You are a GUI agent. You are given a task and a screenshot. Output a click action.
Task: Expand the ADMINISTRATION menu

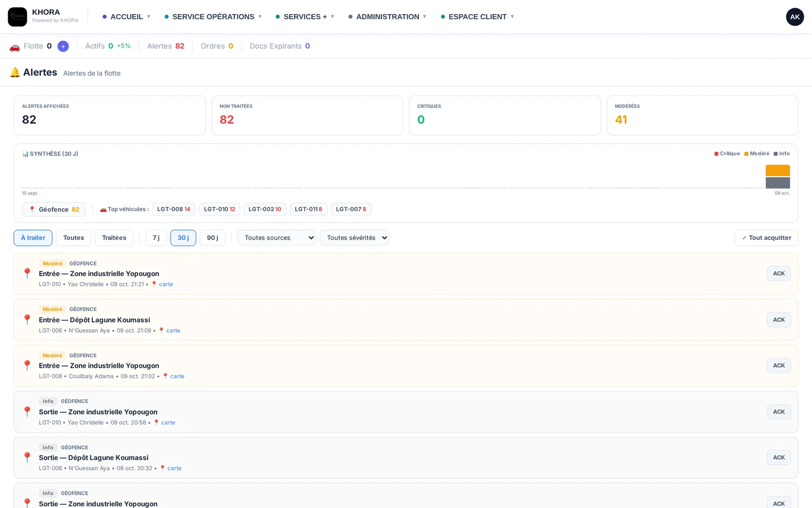[387, 17]
